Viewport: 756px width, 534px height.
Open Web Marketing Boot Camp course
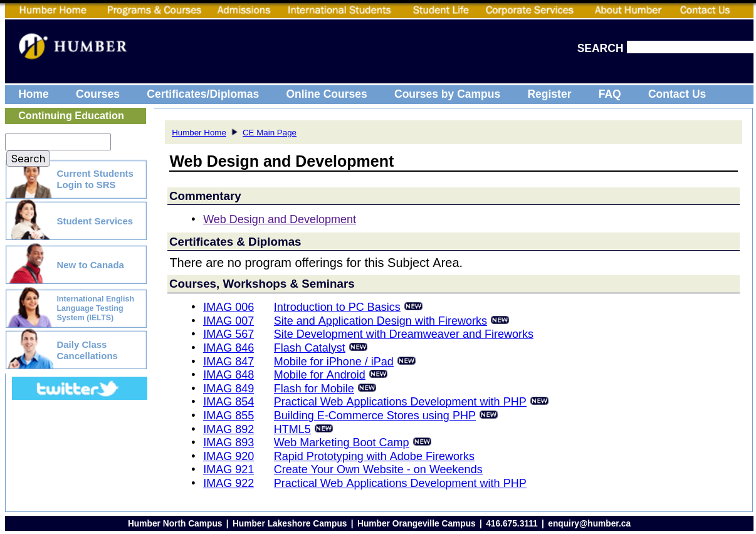pyautogui.click(x=342, y=442)
